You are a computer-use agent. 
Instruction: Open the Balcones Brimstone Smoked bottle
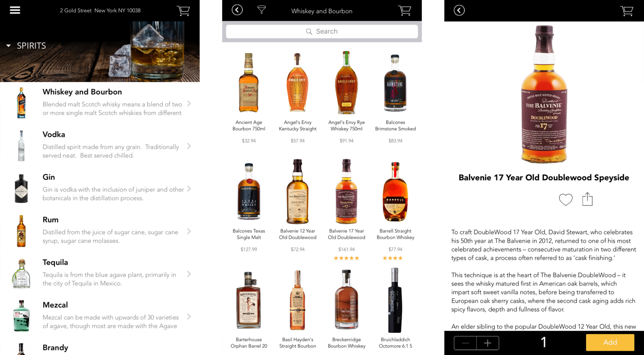coord(395,83)
